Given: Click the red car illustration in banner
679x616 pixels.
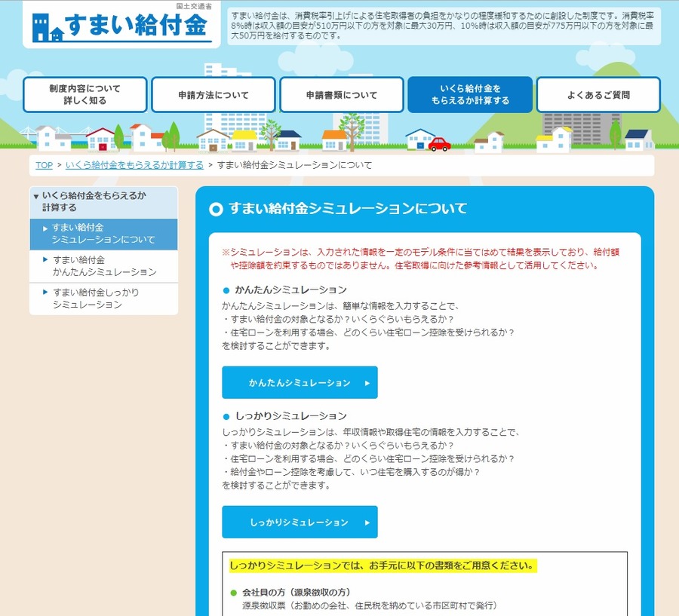Looking at the screenshot, I should point(439,144).
